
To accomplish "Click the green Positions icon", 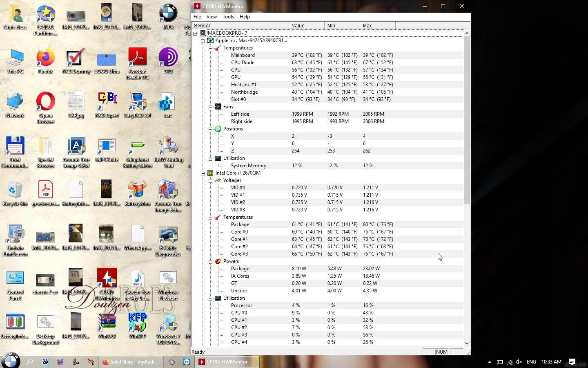I will (x=218, y=129).
